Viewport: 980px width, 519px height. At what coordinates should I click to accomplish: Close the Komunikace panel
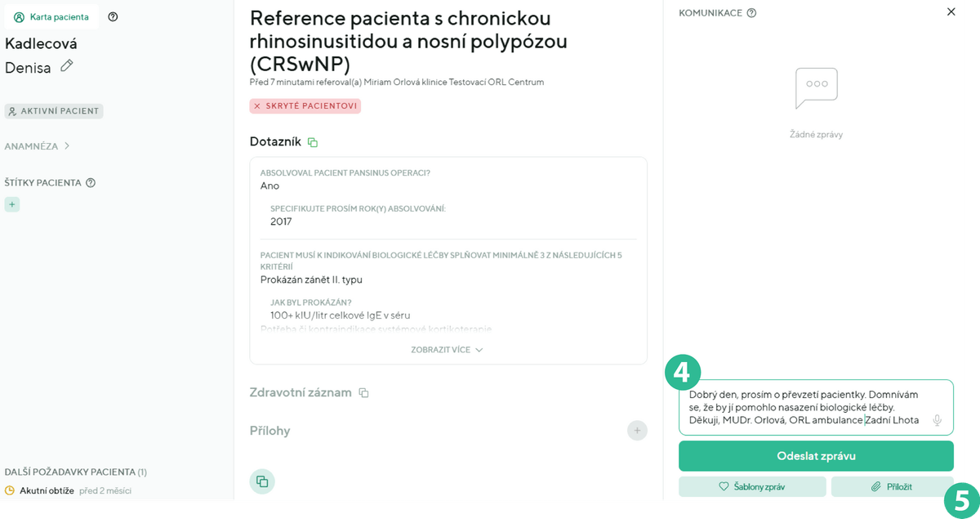pyautogui.click(x=950, y=11)
